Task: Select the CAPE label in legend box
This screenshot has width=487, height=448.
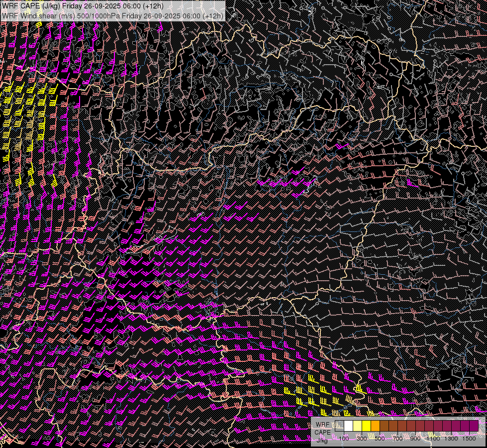Action: click(x=322, y=432)
